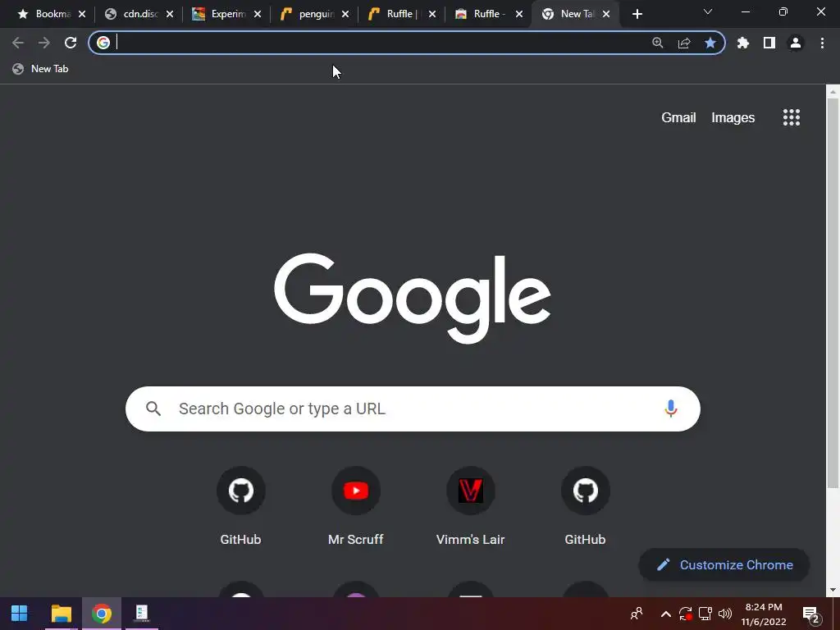Close the penguin tab
The height and width of the screenshot is (630, 840).
coord(345,14)
